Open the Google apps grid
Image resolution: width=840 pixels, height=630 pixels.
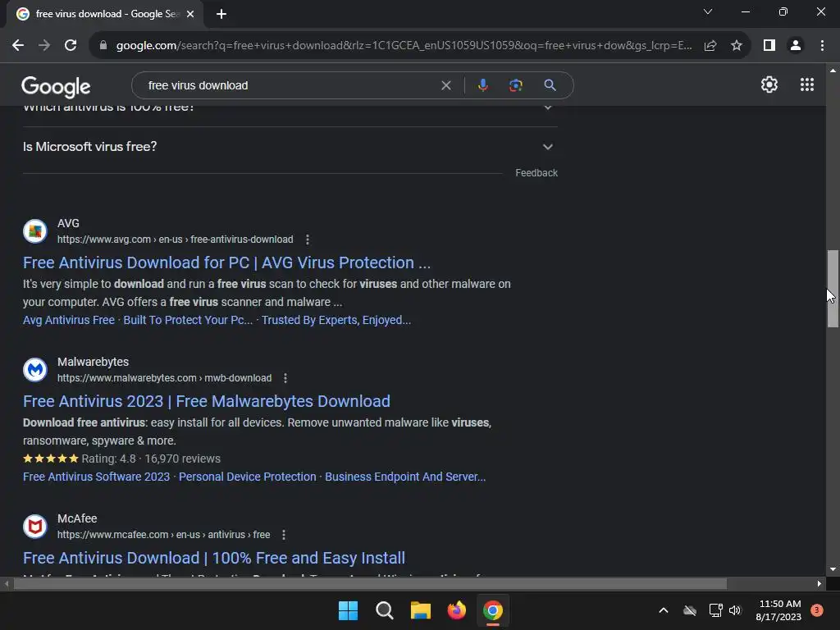click(x=807, y=84)
